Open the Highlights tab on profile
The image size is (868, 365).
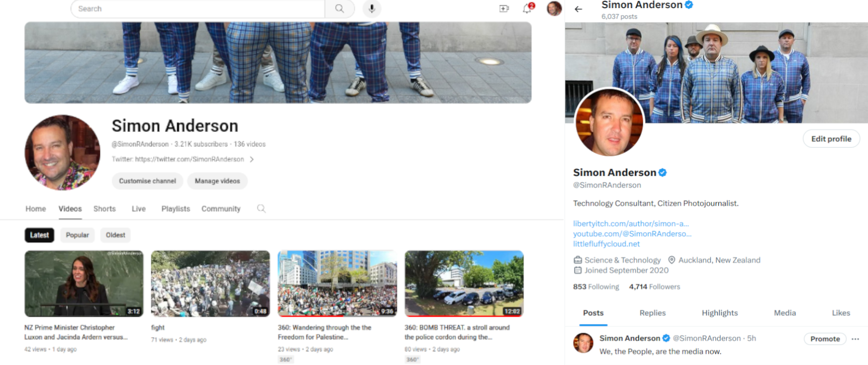(x=720, y=313)
